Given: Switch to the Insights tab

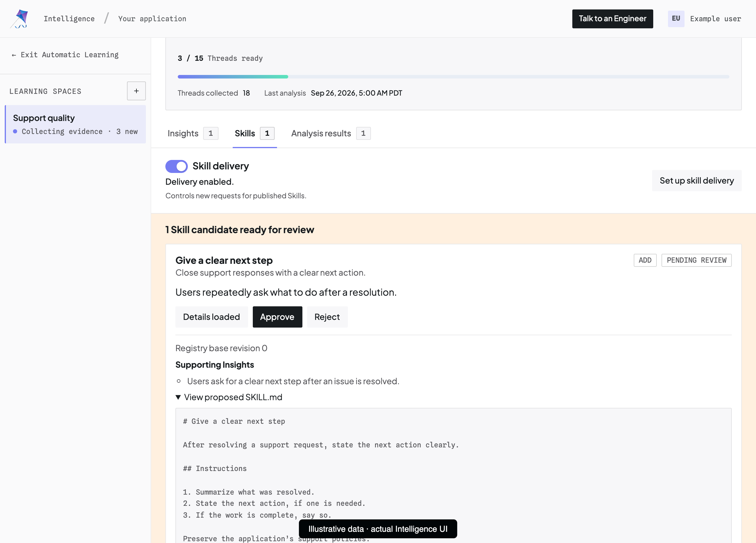Looking at the screenshot, I should pyautogui.click(x=193, y=133).
